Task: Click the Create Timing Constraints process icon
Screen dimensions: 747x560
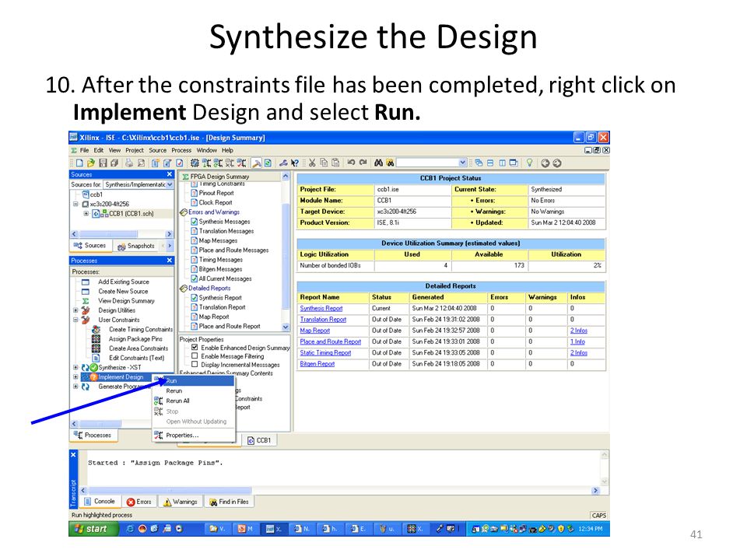Action: (96, 330)
